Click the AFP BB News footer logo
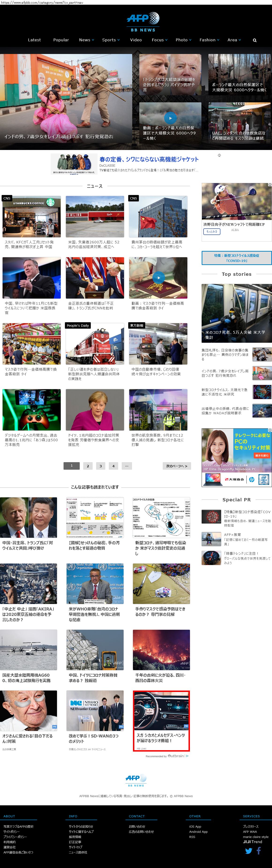Image resolution: width=272 pixels, height=868 pixels. pyautogui.click(x=136, y=780)
